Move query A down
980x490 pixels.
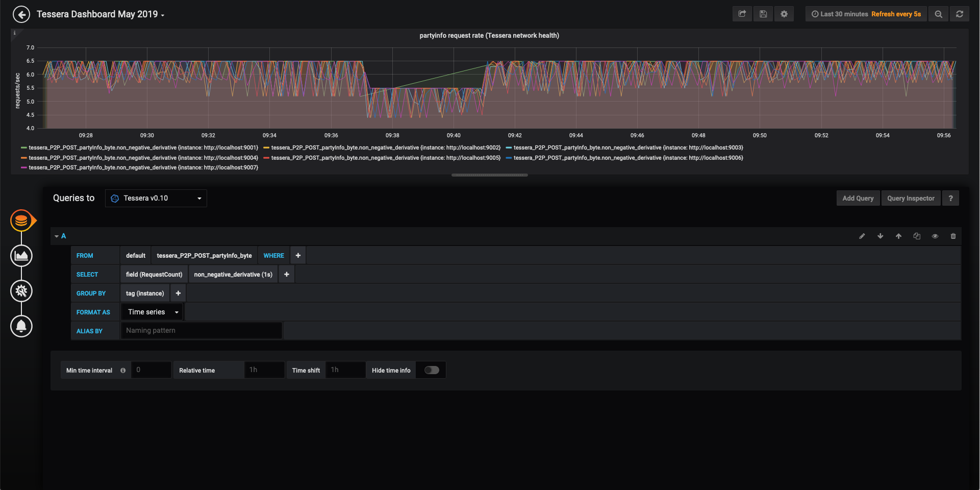tap(881, 236)
